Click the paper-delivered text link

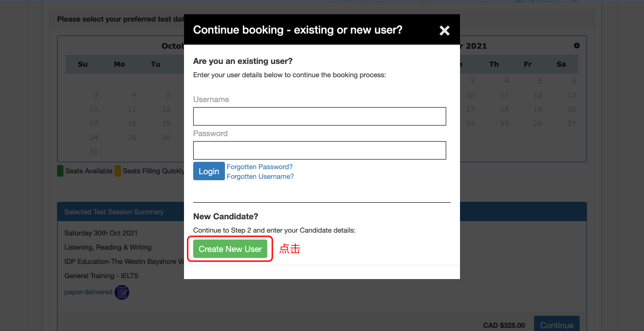[88, 292]
